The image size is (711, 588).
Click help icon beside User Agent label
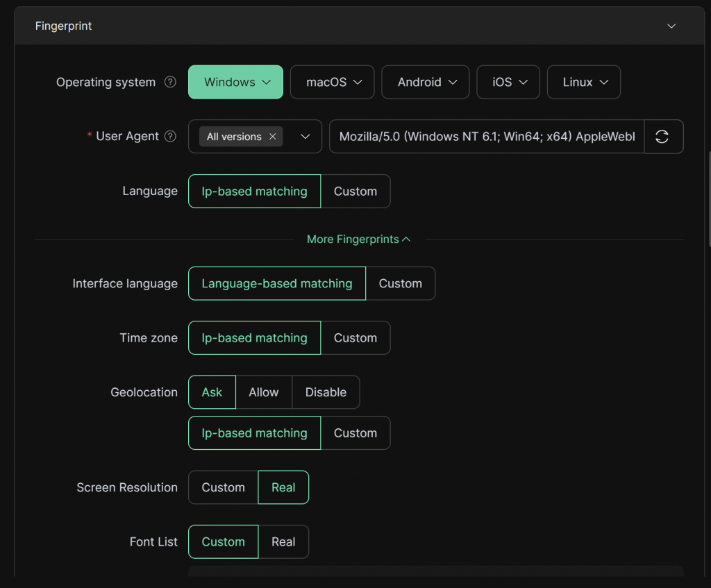coord(170,137)
